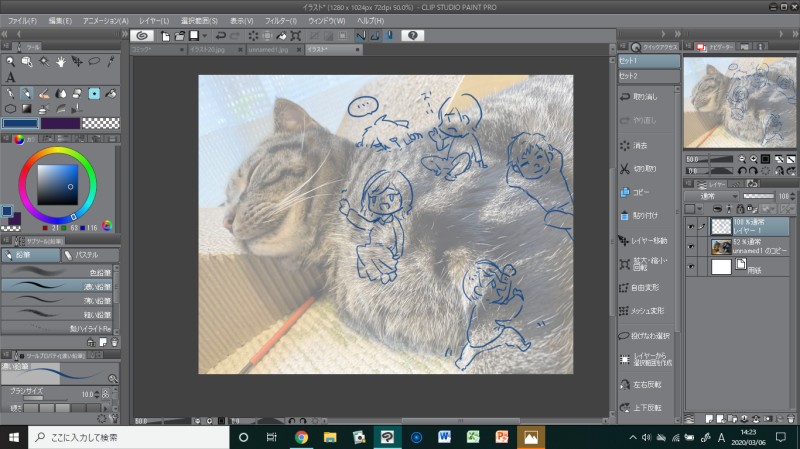Screen dimensions: 800x449
Task: Open Clip Studio from the spiral icon
Action: (x=142, y=36)
